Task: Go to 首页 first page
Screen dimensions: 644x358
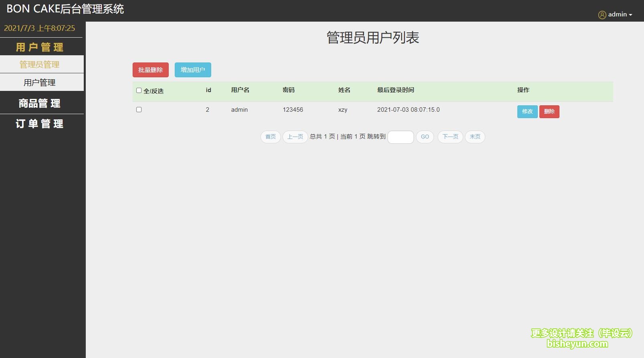Action: pos(271,137)
